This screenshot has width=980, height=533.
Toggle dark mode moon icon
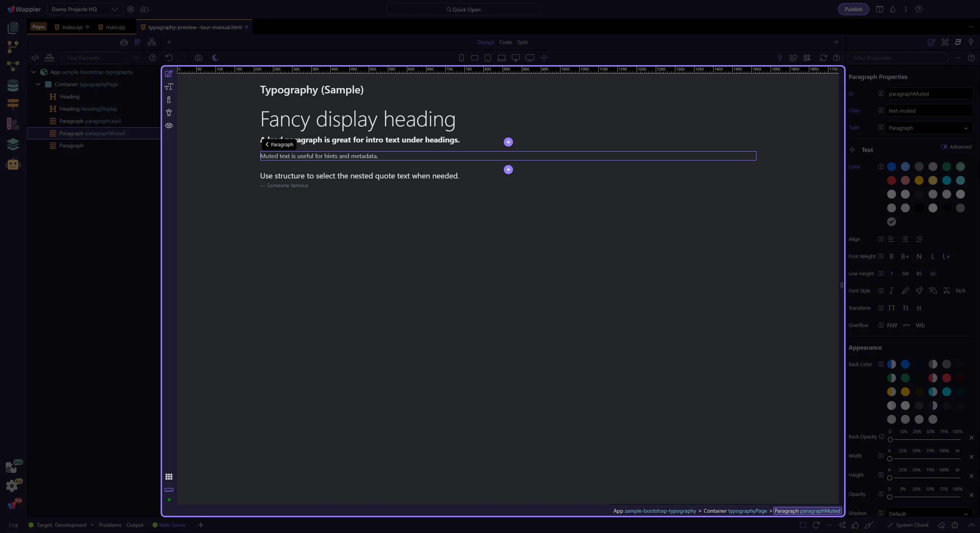(215, 58)
